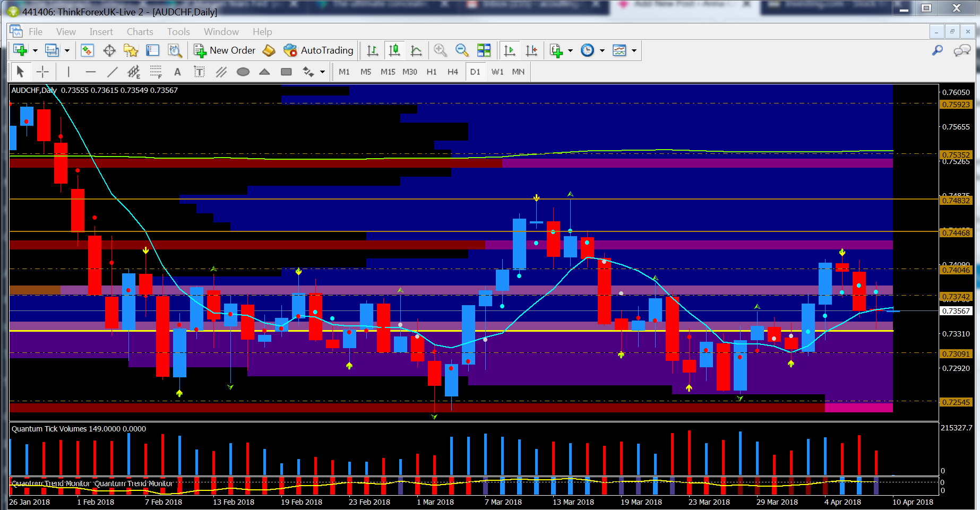Select the Fibonacci Retracement tool

coord(156,71)
